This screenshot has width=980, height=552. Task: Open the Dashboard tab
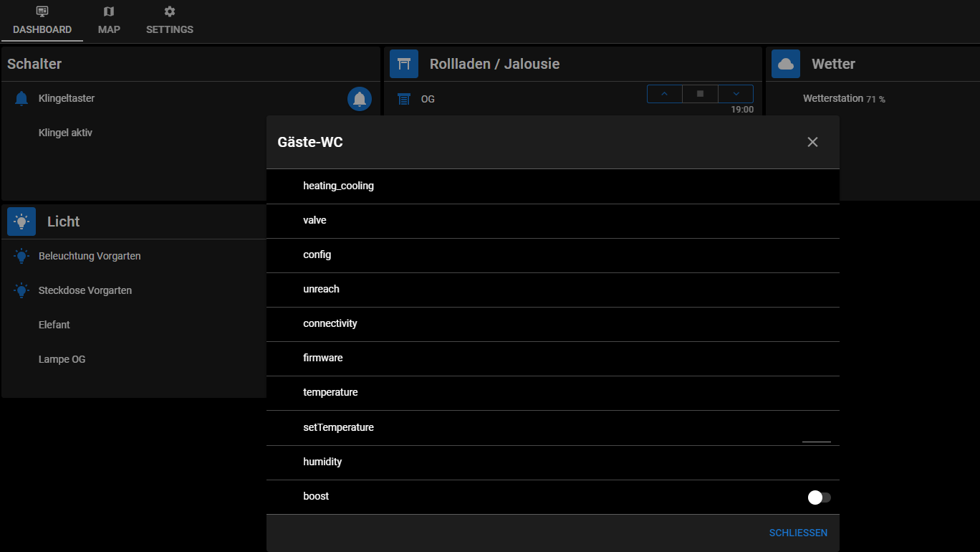click(42, 21)
